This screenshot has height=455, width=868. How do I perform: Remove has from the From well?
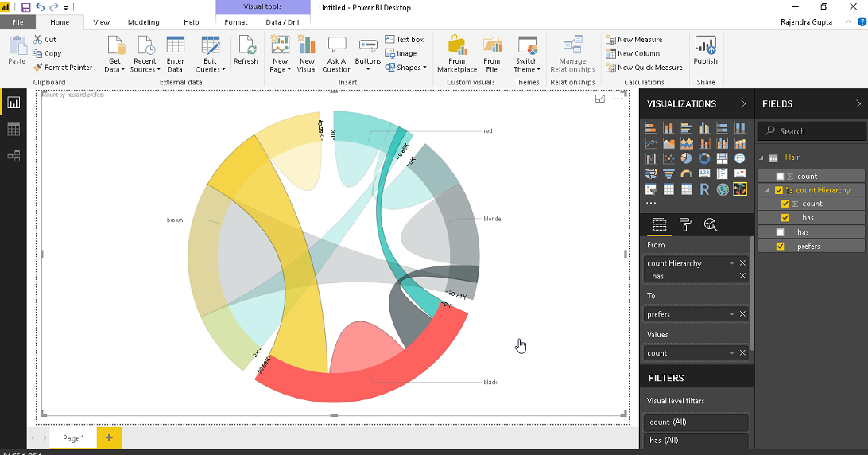point(742,276)
